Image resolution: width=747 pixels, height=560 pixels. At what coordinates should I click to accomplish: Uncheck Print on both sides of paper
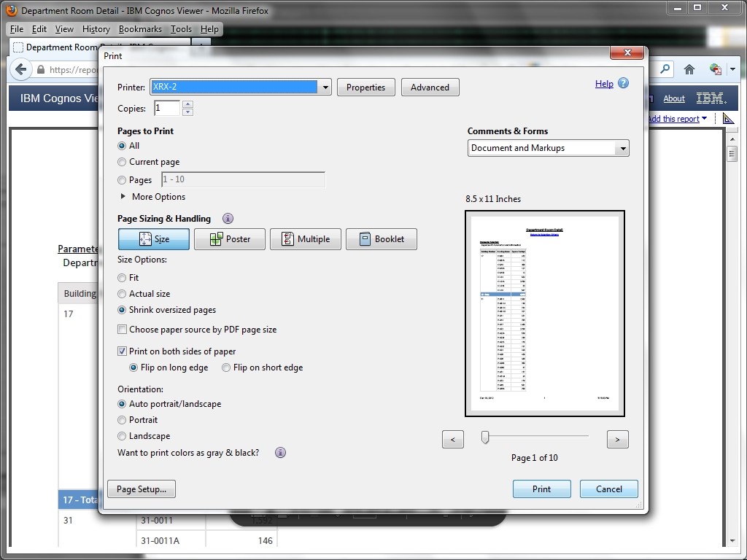(123, 351)
